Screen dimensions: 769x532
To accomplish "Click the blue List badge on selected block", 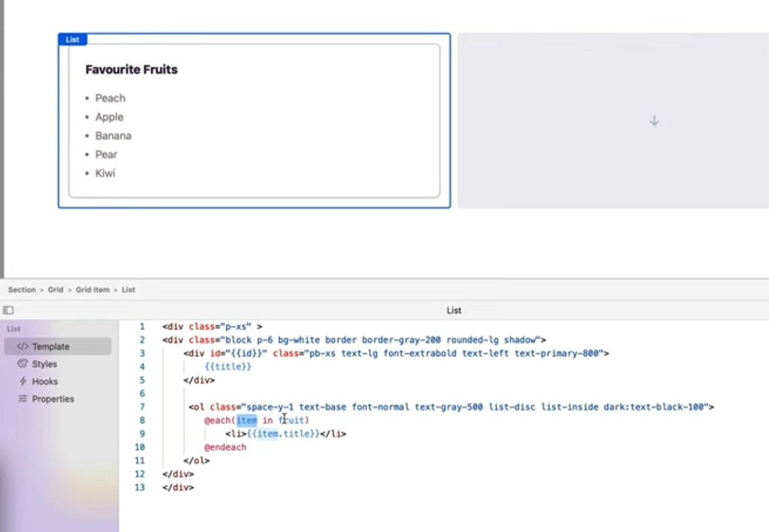I will [72, 39].
